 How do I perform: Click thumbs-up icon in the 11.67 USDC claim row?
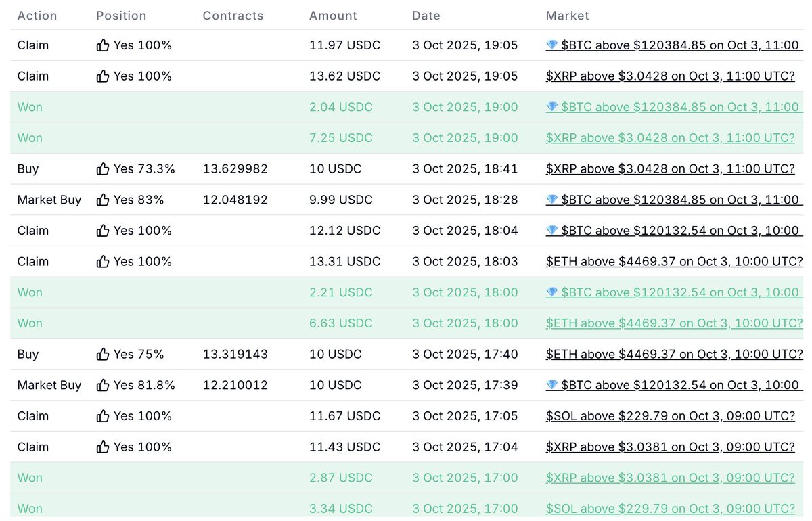point(103,416)
